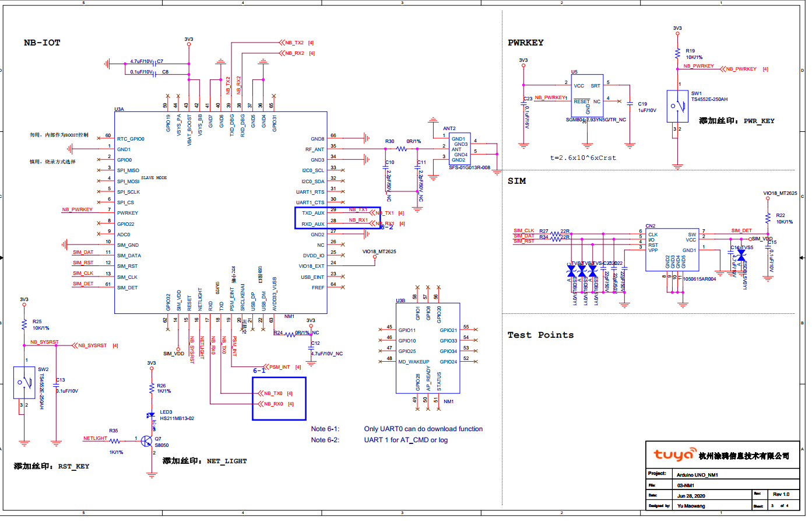Select the file name 03-NM1
Viewport: 812px width, 521px height.
(x=686, y=485)
